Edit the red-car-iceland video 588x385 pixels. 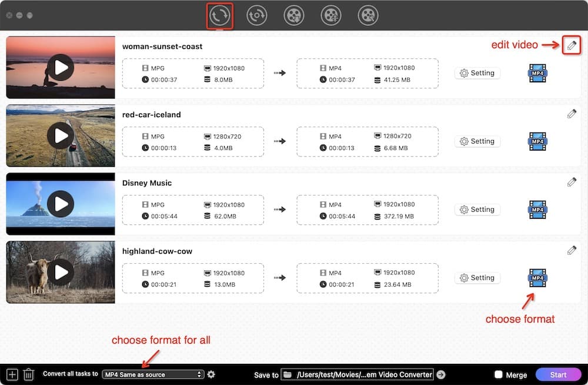click(x=572, y=114)
